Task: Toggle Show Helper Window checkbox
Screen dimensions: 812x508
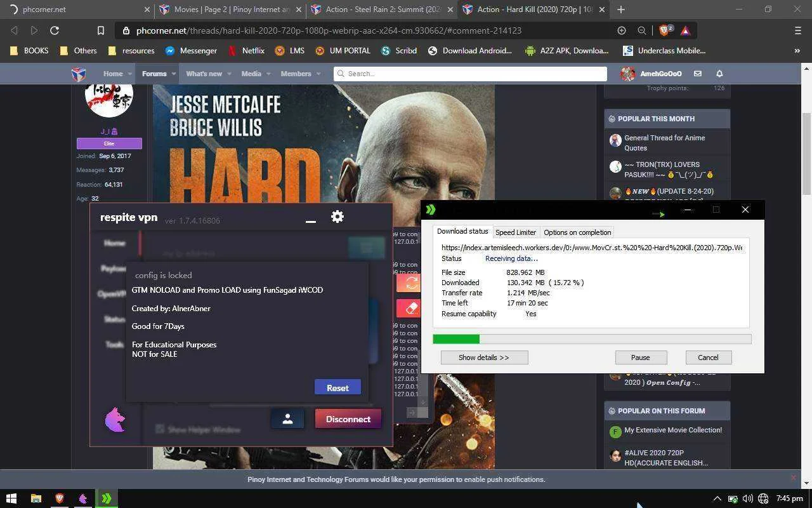Action: tap(160, 429)
